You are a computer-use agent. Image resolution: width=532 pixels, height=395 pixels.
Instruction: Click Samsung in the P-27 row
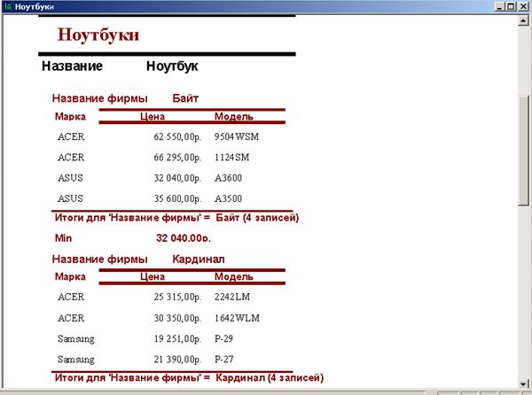[76, 360]
